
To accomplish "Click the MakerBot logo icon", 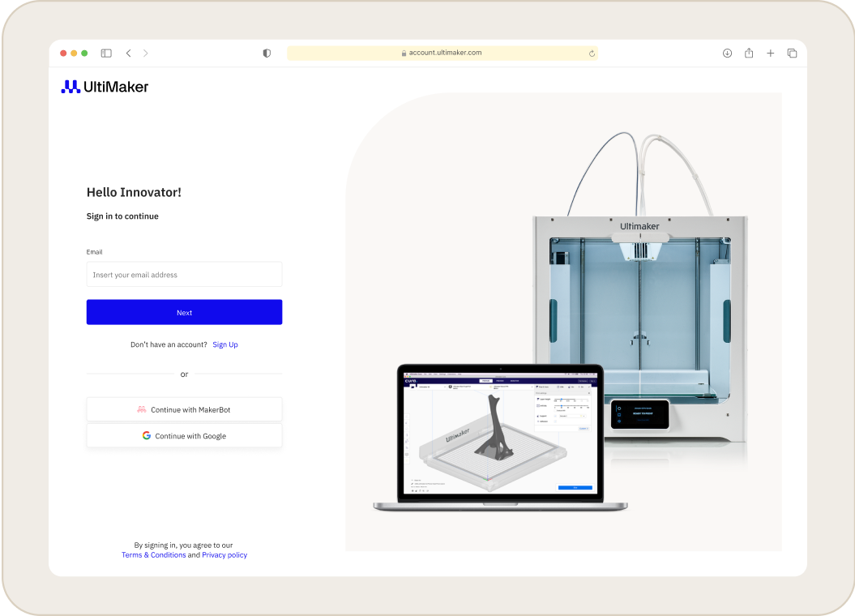I will coord(140,409).
